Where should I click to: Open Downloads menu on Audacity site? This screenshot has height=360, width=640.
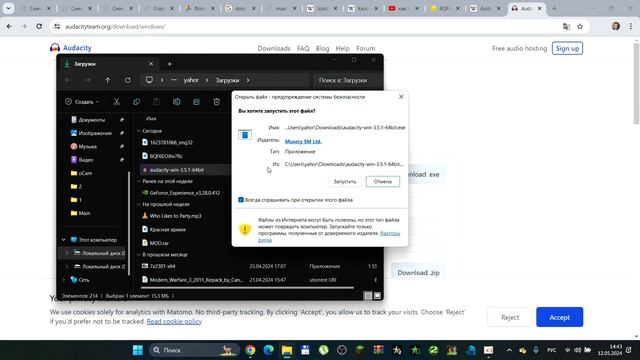point(274,49)
